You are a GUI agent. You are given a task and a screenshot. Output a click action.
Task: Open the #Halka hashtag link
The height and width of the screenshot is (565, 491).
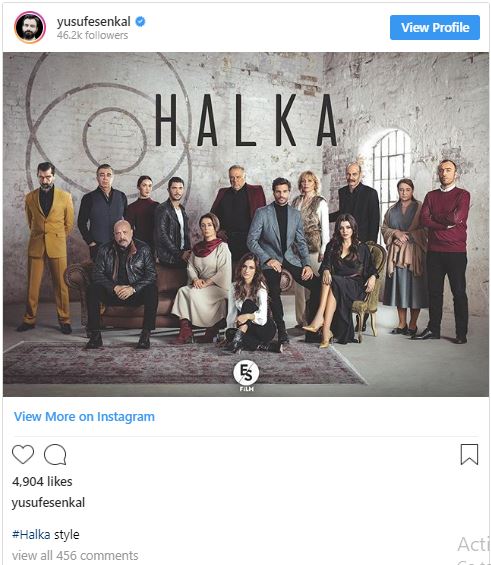pyautogui.click(x=31, y=534)
